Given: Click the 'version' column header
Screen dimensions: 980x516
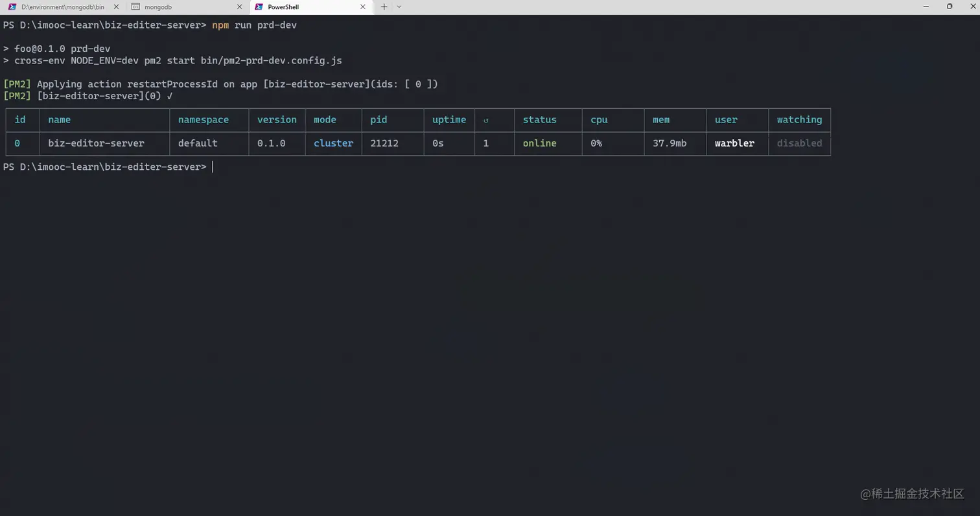Looking at the screenshot, I should (x=277, y=120).
